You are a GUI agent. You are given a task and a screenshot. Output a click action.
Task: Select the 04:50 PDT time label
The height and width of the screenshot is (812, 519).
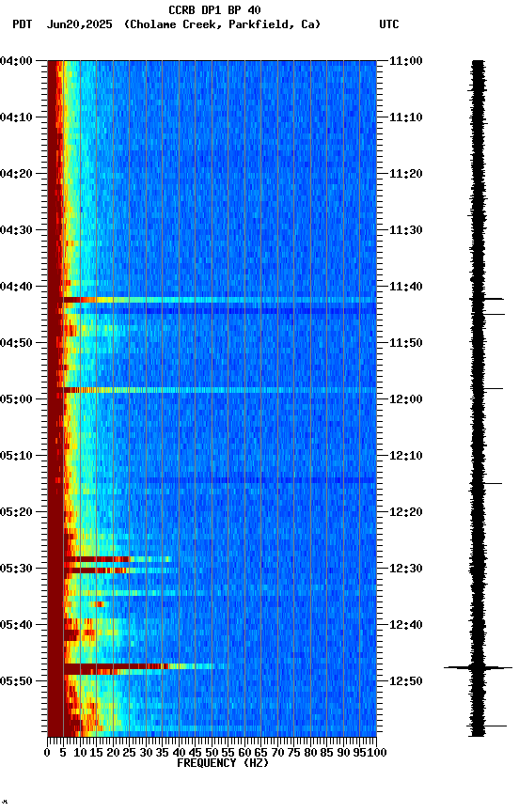(16, 343)
